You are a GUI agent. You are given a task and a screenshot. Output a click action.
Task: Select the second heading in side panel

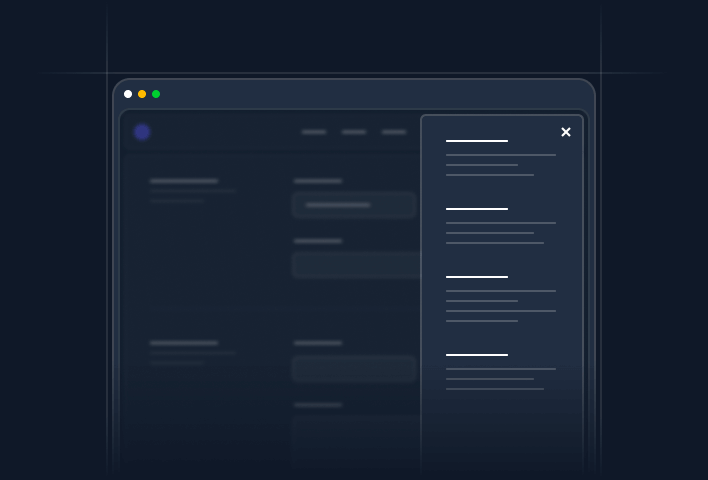coord(477,209)
